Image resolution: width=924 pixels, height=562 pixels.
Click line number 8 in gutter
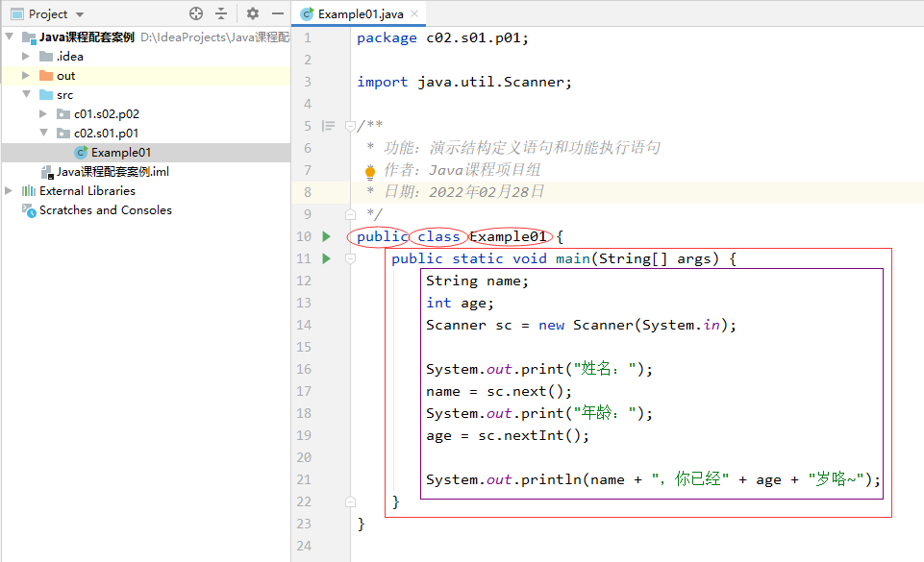click(x=308, y=192)
